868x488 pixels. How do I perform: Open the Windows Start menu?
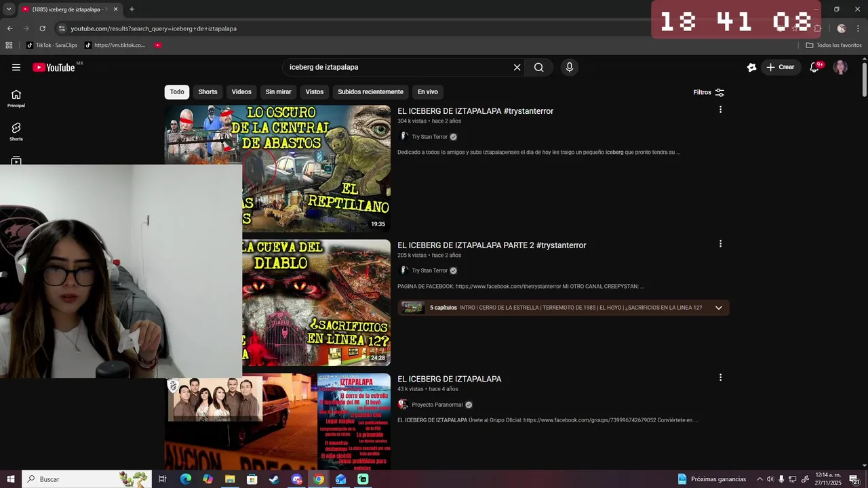click(11, 479)
